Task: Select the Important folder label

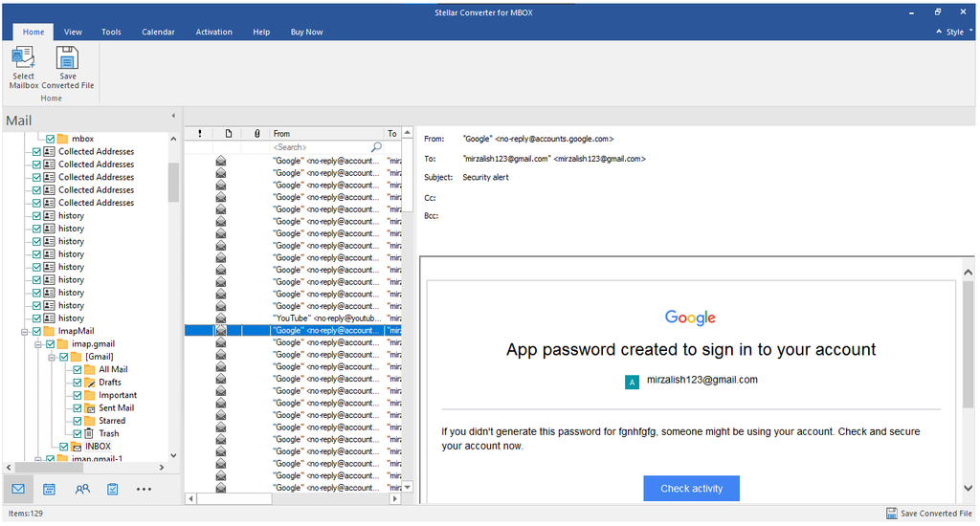Action: click(118, 395)
